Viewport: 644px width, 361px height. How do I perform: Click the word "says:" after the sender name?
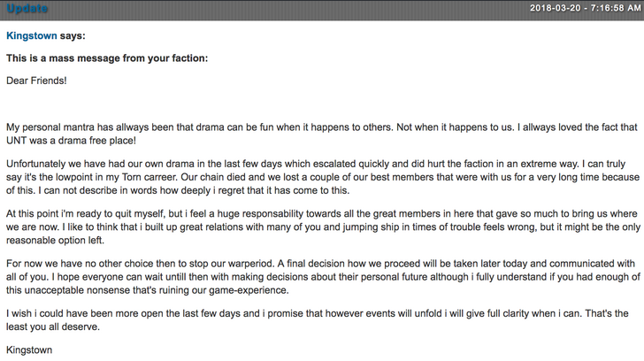[73, 36]
